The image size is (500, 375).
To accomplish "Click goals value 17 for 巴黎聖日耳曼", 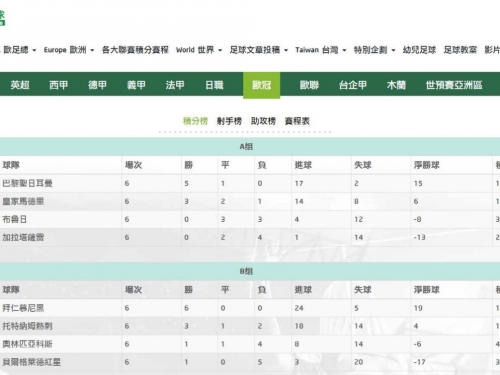I will [x=299, y=183].
